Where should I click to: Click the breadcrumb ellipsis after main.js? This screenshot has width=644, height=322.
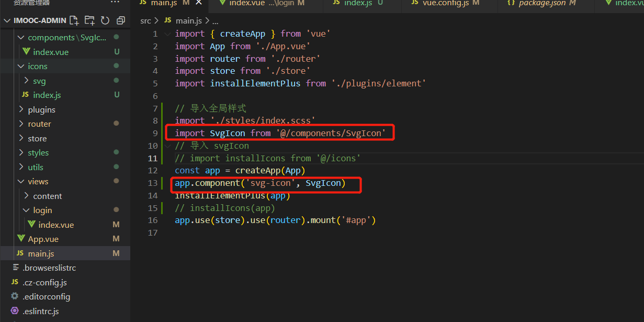click(215, 21)
